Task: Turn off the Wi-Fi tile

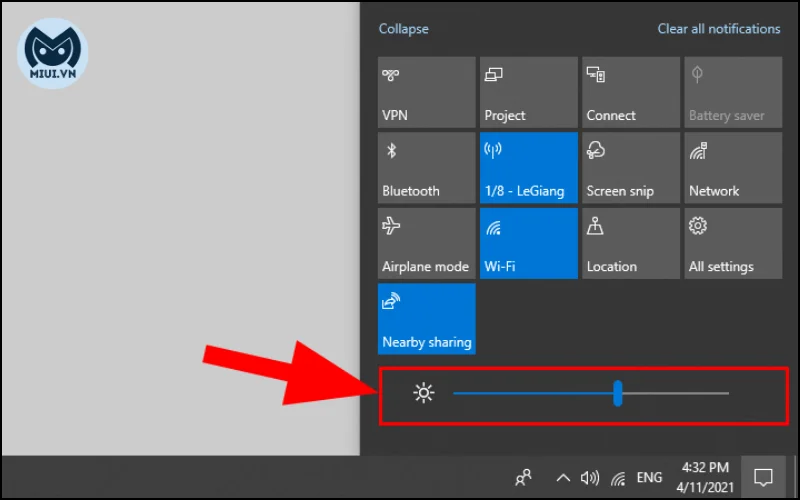Action: point(529,243)
